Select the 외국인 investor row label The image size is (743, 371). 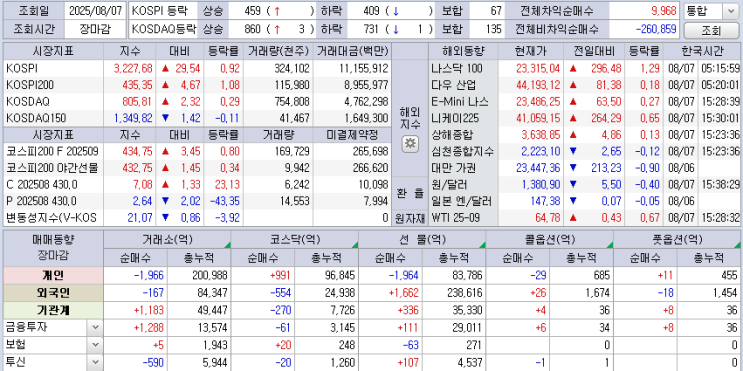pyautogui.click(x=53, y=293)
